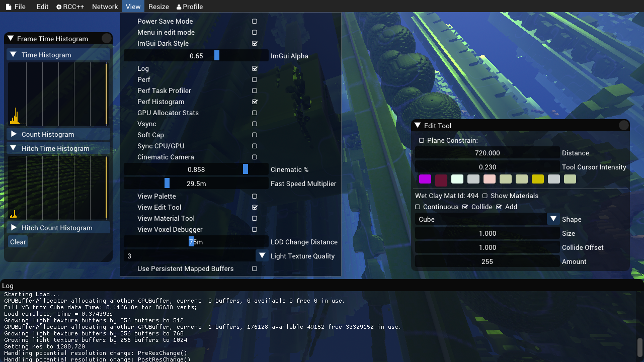Collapse the Edit Tool window with its triangle
The image size is (644, 362).
coord(418,126)
